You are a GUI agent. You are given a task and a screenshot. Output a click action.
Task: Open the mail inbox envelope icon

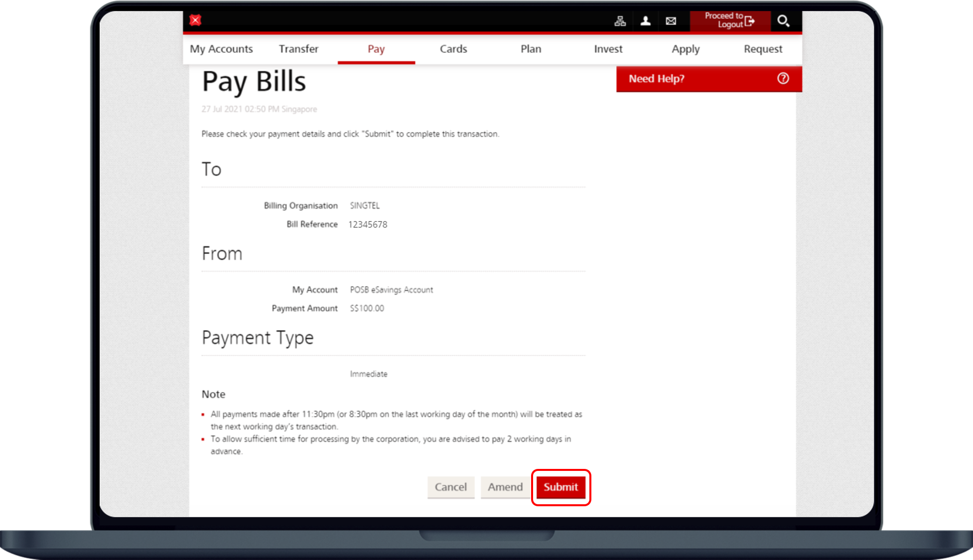(x=671, y=21)
